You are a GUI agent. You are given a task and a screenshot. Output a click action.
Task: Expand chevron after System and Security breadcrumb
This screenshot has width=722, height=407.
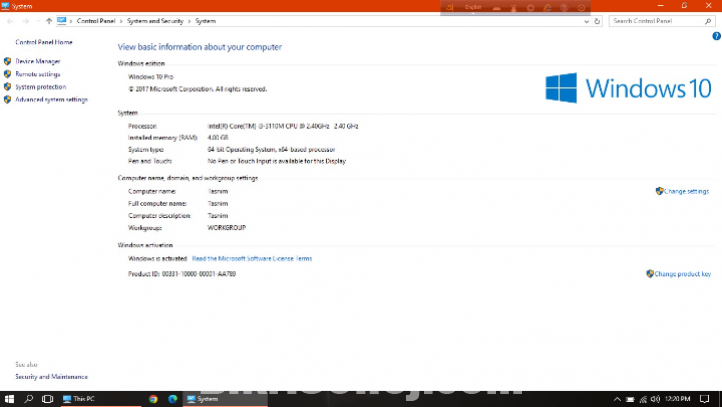coord(189,21)
